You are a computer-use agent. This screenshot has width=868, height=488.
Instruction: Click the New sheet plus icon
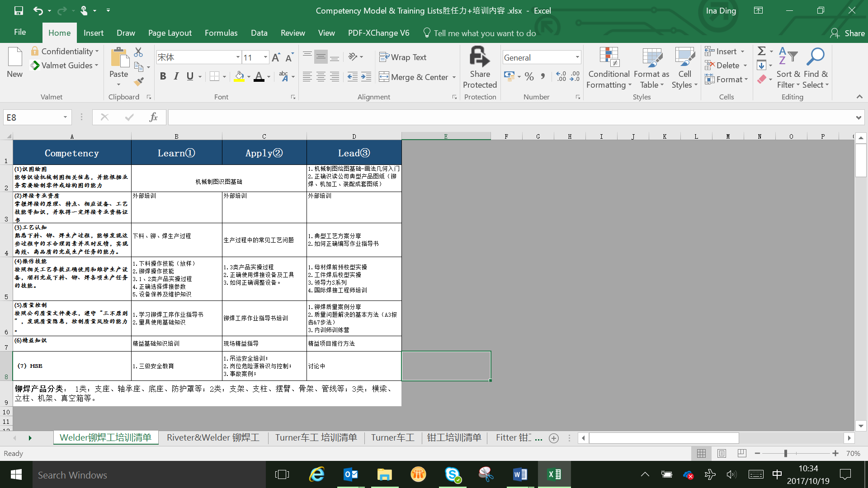tap(554, 438)
